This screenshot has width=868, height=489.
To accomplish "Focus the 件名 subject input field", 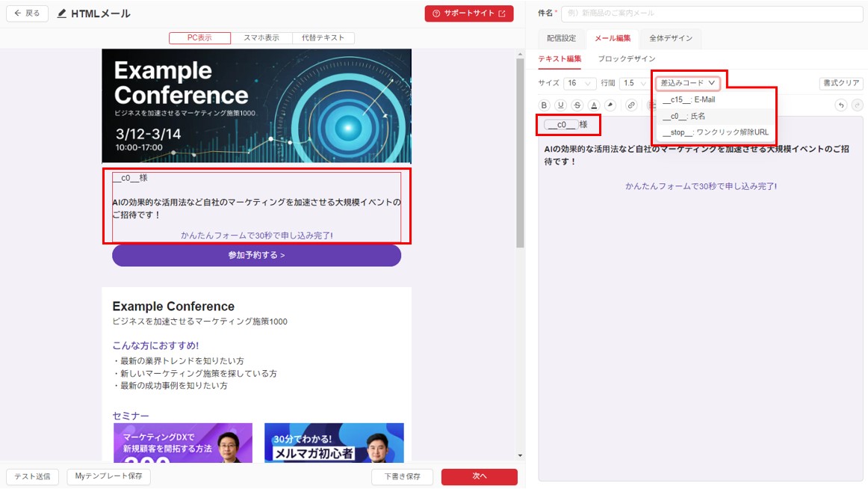I will tap(712, 13).
